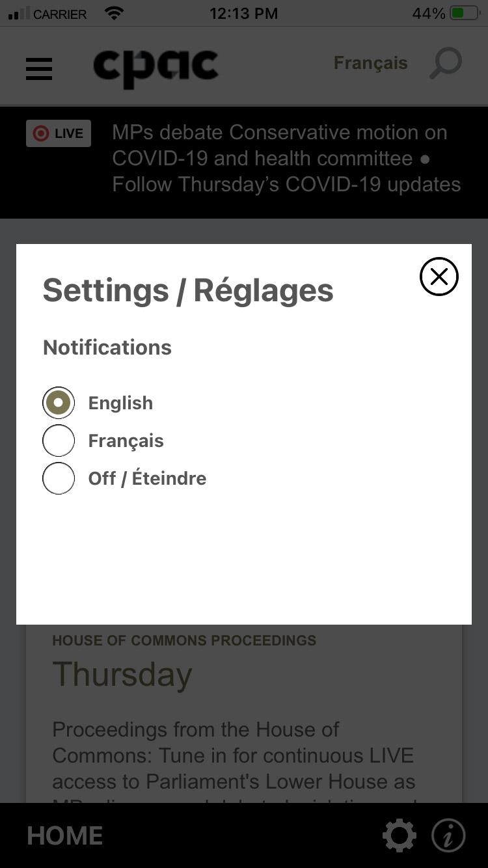Tap the Off / Éteindre label text
Viewport: 488px width, 868px height.
[147, 478]
